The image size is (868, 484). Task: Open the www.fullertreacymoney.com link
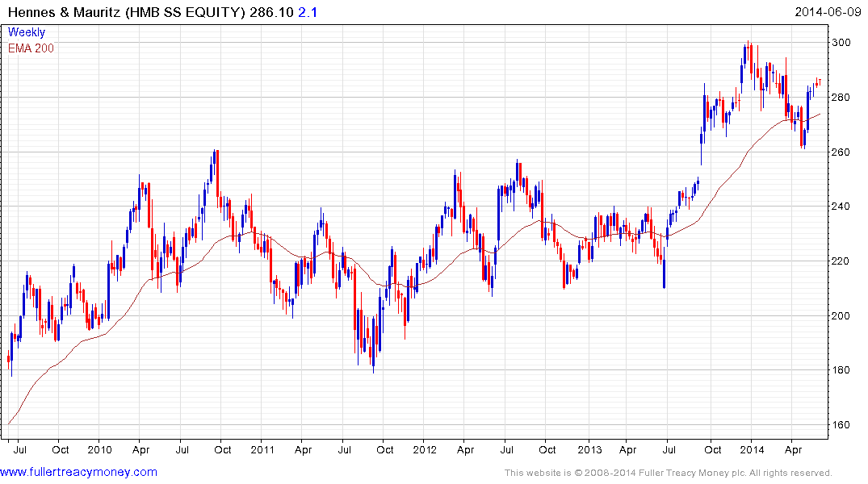(78, 472)
